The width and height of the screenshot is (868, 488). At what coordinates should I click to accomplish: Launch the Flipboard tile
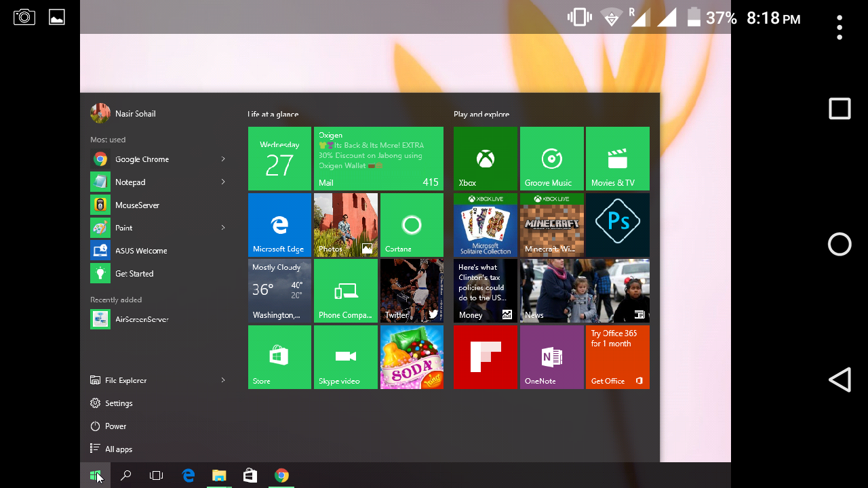click(x=485, y=357)
